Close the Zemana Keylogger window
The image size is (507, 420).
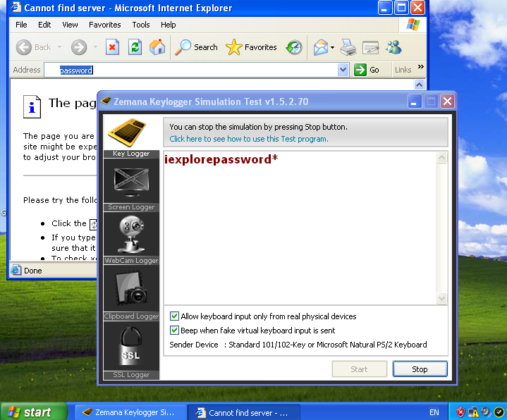[x=448, y=101]
